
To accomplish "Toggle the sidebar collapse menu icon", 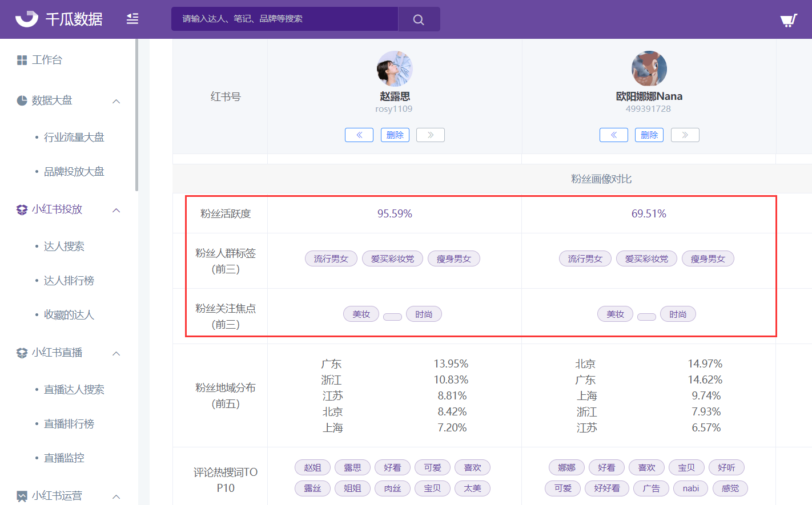I will tap(132, 19).
